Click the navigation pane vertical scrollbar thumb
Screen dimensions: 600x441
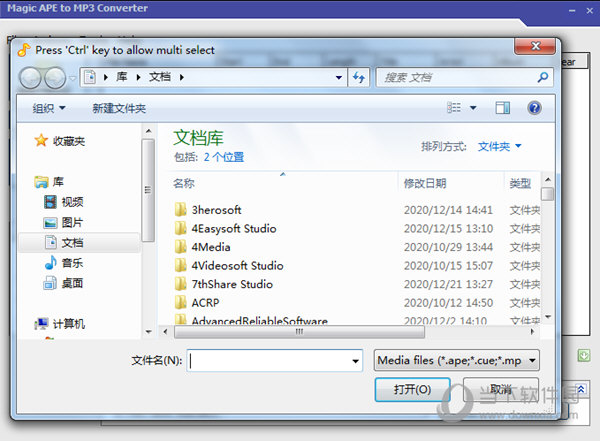pos(148,190)
